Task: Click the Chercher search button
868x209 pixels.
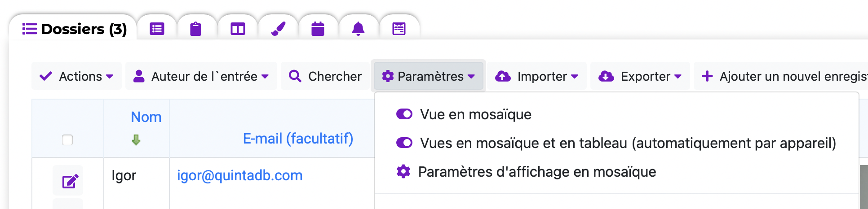Action: pyautogui.click(x=325, y=76)
